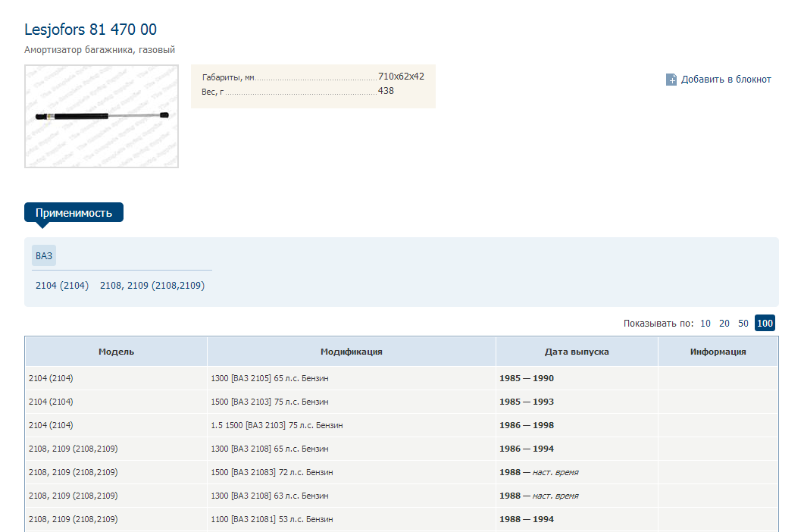Click 1.5 1500 [ВАЗ 2103] 75 л.с. cell

[352, 425]
